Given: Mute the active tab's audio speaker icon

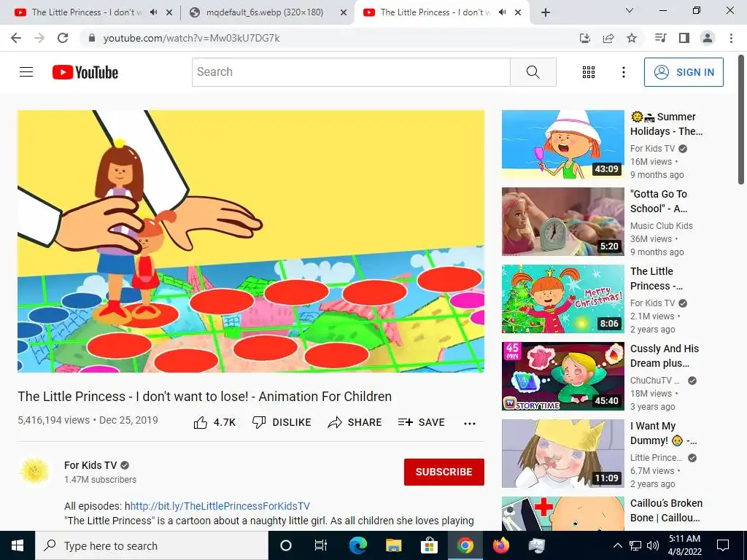Looking at the screenshot, I should (502, 12).
